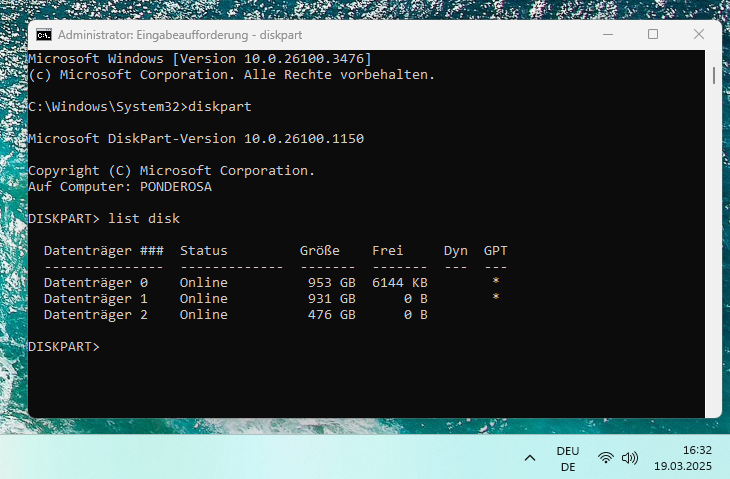The image size is (730, 479).
Task: Open Wi-Fi network settings icon
Action: pos(605,458)
